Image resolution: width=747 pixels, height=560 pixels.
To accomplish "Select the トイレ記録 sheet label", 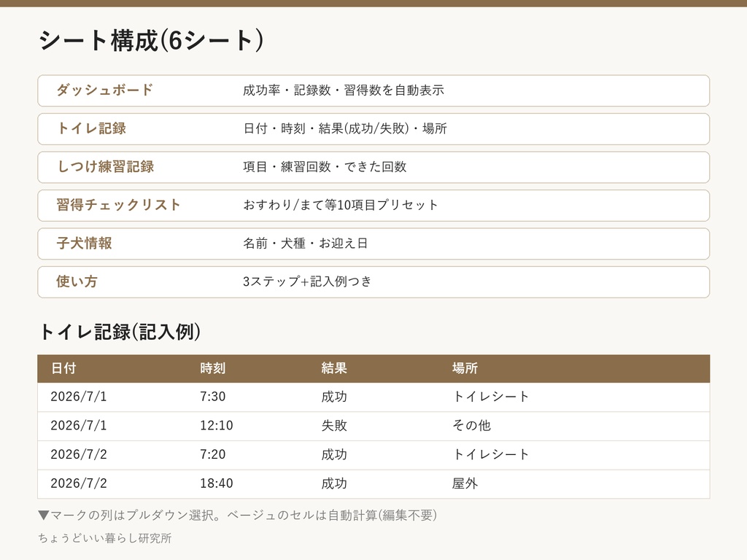I will 91,128.
